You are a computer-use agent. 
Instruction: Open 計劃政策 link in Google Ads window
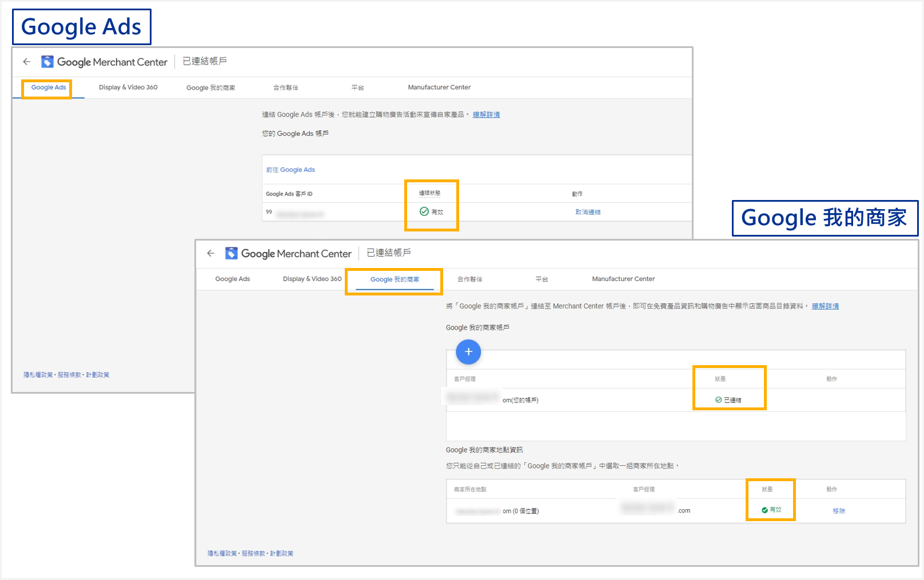tap(98, 375)
